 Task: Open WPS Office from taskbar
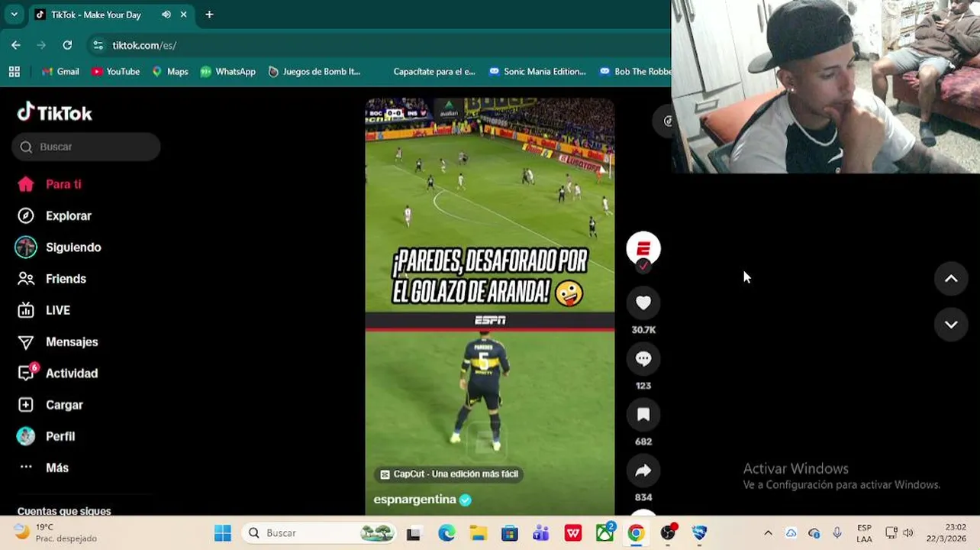[573, 533]
